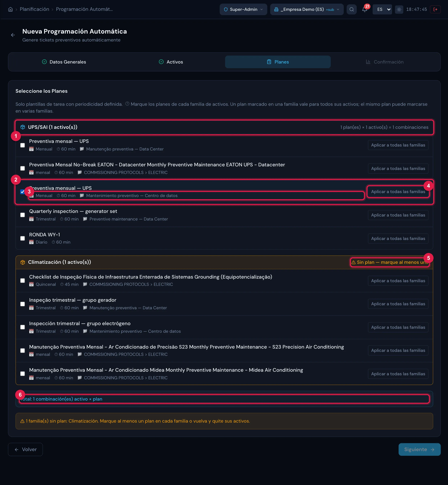Click the Climatización family cube icon

(x=23, y=262)
